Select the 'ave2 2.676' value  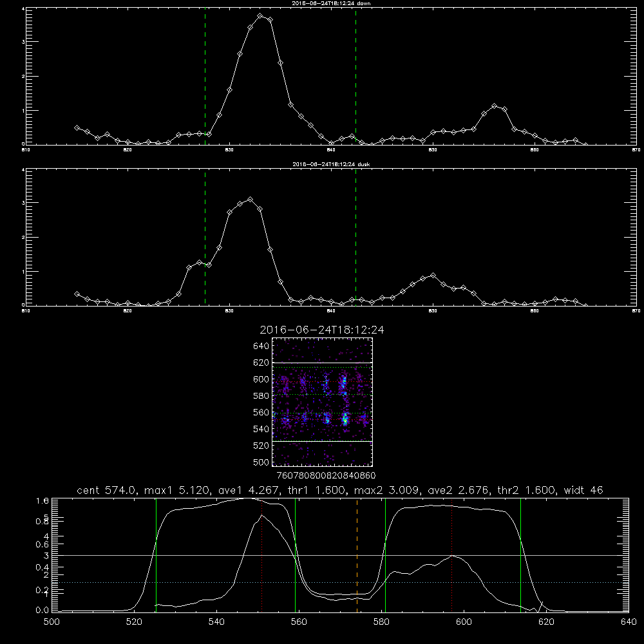(x=458, y=490)
